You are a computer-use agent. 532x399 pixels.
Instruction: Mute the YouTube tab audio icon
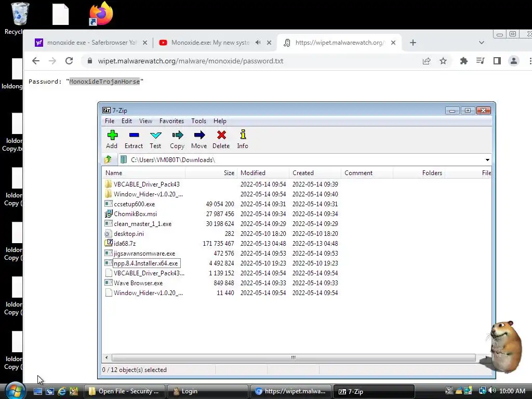(258, 43)
